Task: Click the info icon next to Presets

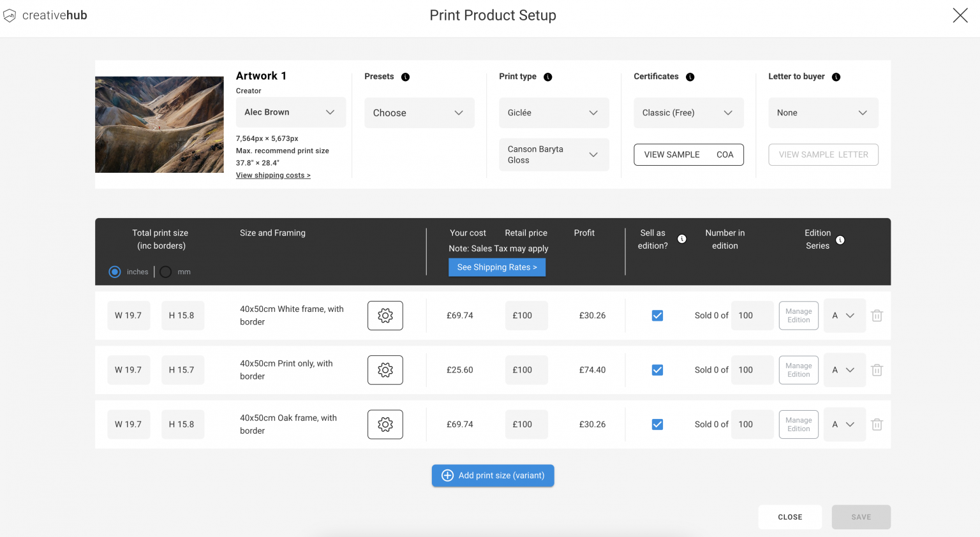Action: point(406,77)
